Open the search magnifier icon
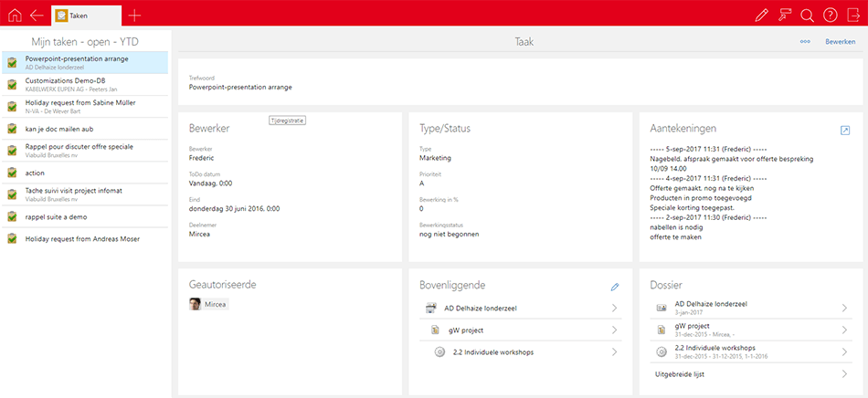Viewport: 868px width, 398px height. pyautogui.click(x=807, y=15)
